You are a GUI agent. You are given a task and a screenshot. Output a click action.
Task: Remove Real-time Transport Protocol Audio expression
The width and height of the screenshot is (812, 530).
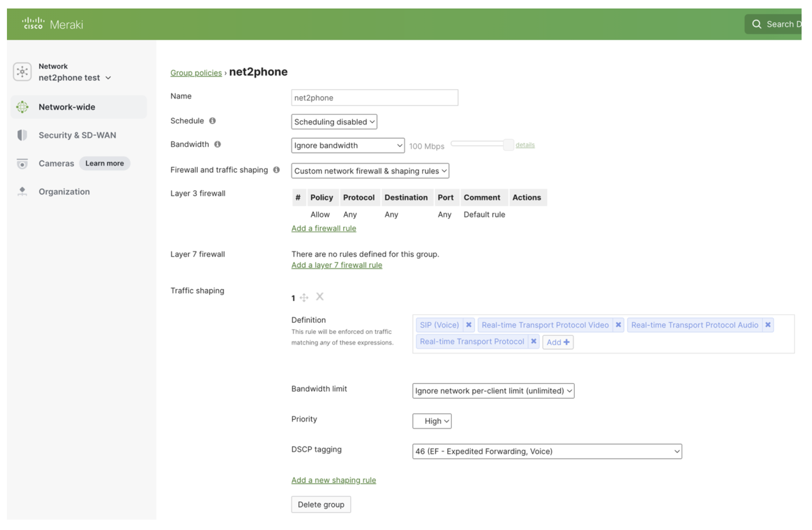pos(768,325)
